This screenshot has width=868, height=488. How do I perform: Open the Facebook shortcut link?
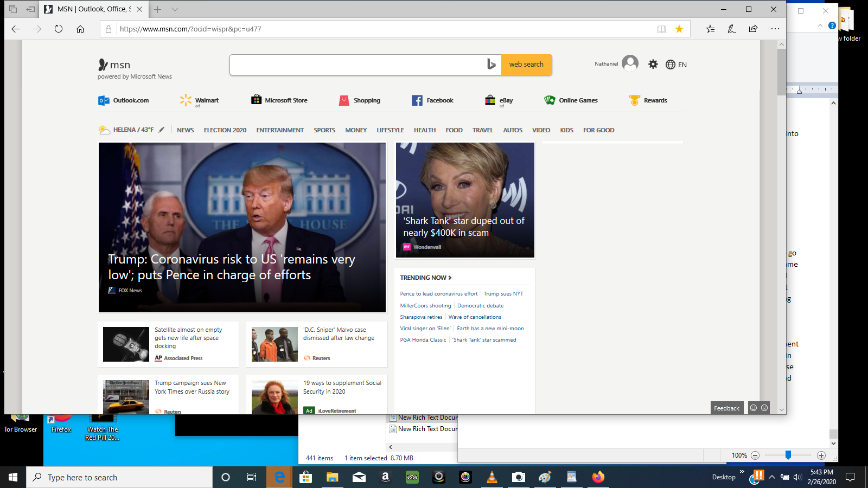(432, 100)
